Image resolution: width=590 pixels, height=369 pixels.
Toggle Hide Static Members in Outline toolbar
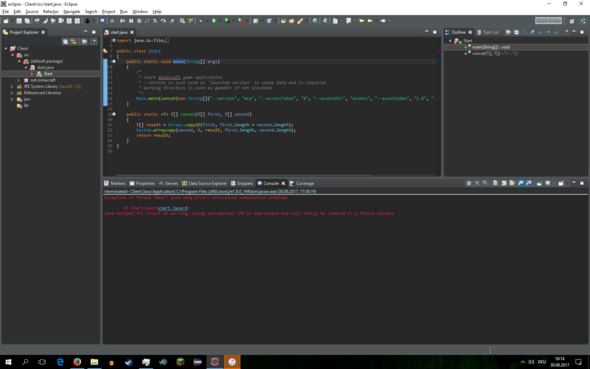pos(540,32)
